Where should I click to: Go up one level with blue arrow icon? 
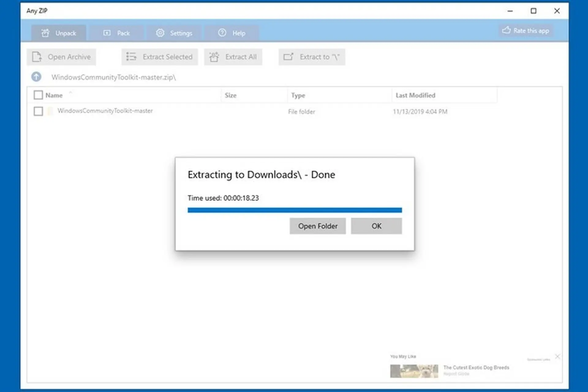(x=36, y=77)
